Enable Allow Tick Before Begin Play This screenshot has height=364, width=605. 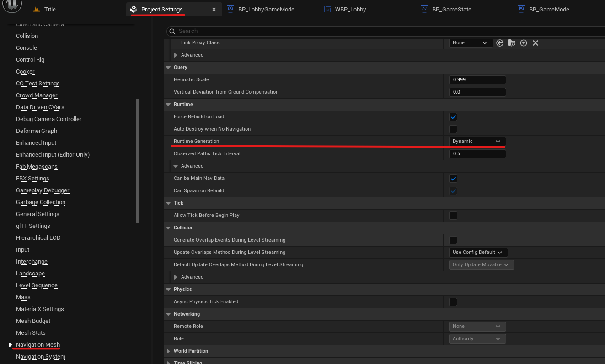[453, 216]
